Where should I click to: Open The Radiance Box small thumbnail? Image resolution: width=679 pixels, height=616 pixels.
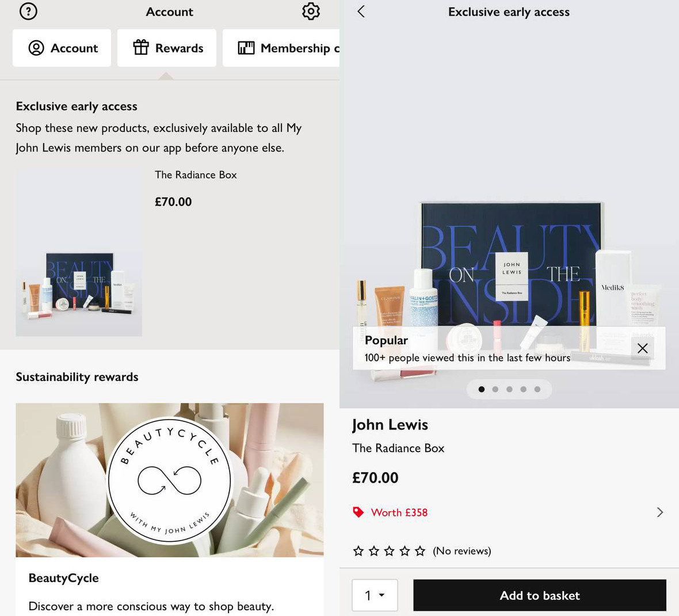coord(79,252)
